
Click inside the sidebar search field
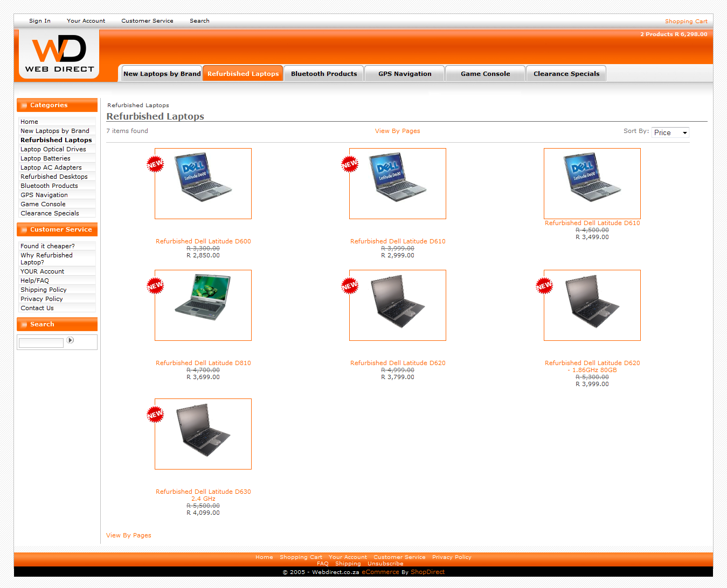[x=41, y=342]
